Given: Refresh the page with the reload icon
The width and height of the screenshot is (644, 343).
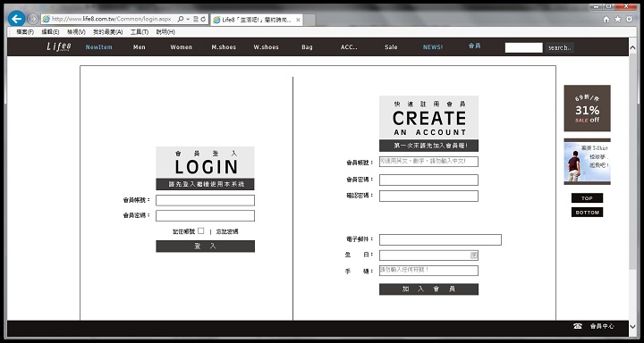Looking at the screenshot, I should pos(203,19).
